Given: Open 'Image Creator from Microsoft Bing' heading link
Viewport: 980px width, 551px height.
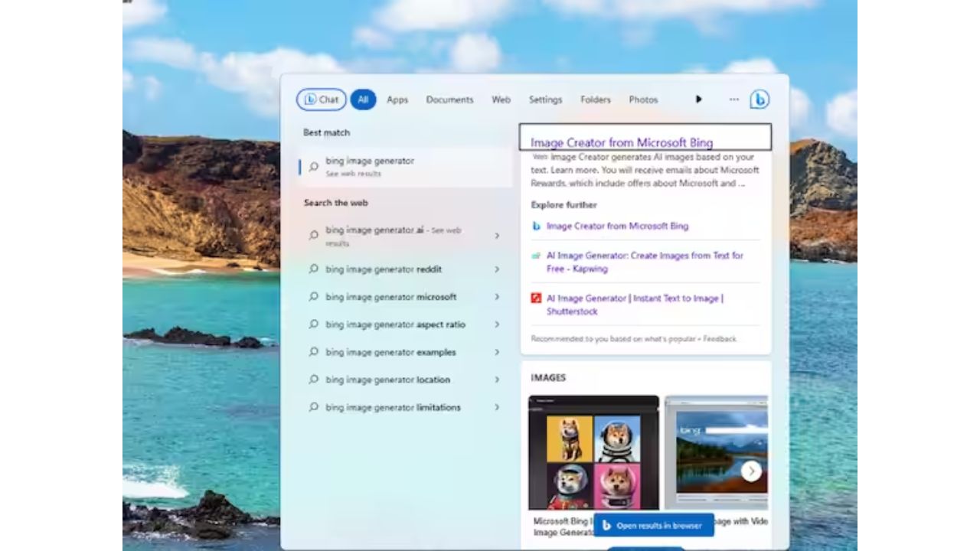Looking at the screenshot, I should pyautogui.click(x=622, y=142).
